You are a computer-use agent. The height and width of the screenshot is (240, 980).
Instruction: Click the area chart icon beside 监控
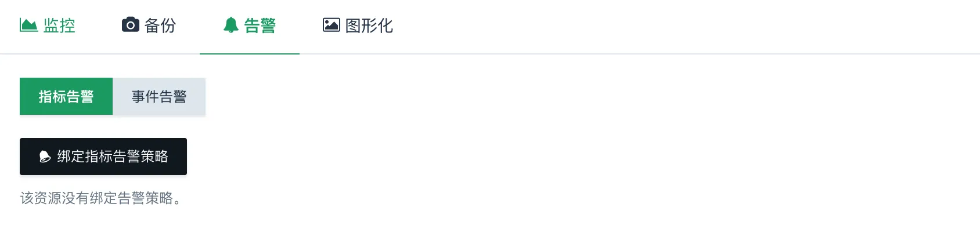tap(28, 25)
